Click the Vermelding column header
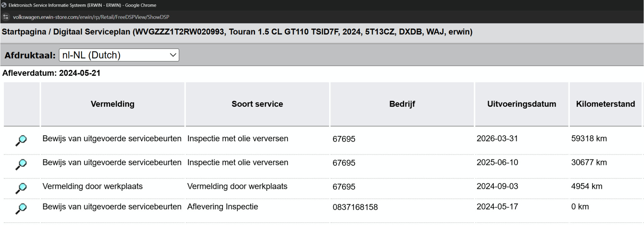Image resolution: width=644 pixels, height=225 pixels. 112,104
